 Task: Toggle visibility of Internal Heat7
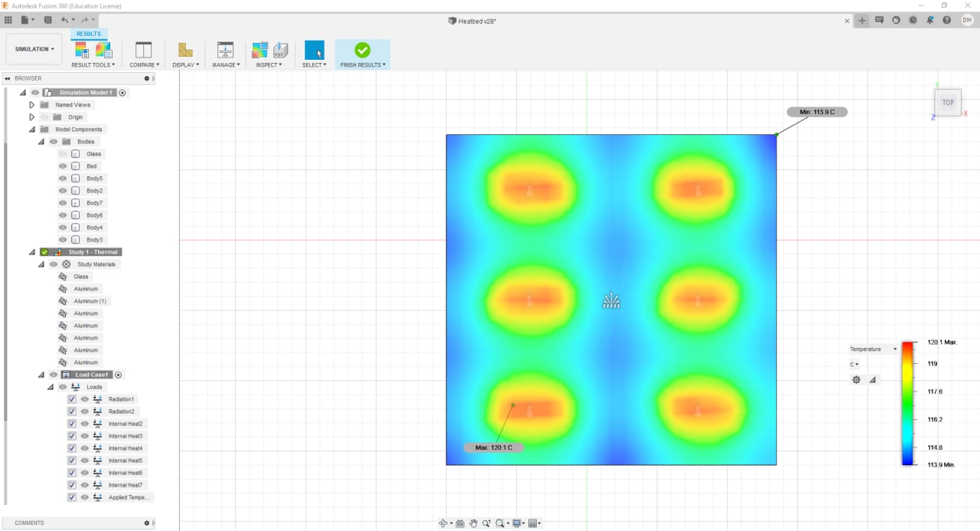pyautogui.click(x=85, y=485)
